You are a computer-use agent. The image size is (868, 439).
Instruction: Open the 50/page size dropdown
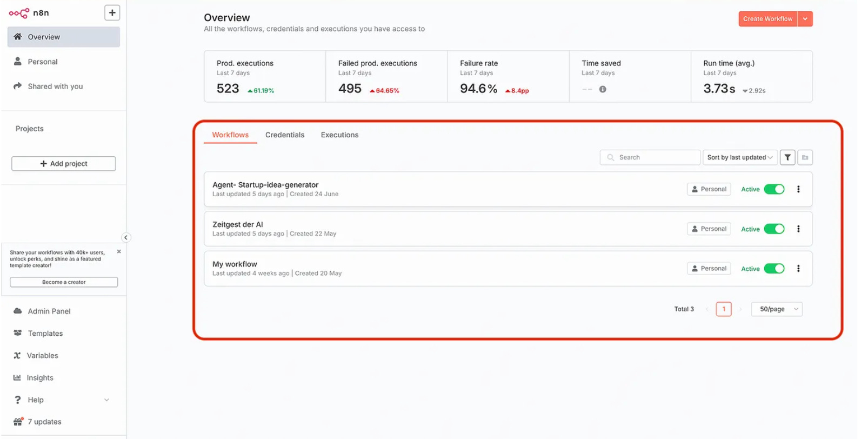point(777,309)
